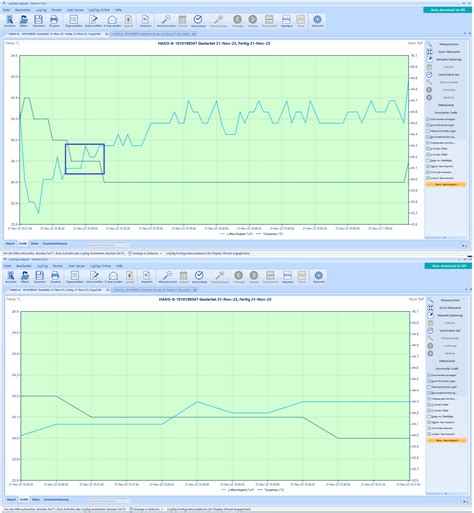Toggle last chart option checkbox above orange button, upper window

[x=428, y=178]
